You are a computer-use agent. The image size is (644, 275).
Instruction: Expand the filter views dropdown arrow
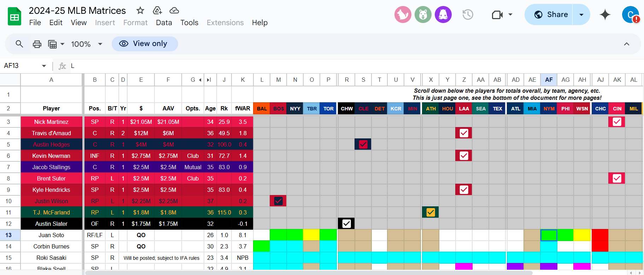click(x=63, y=44)
